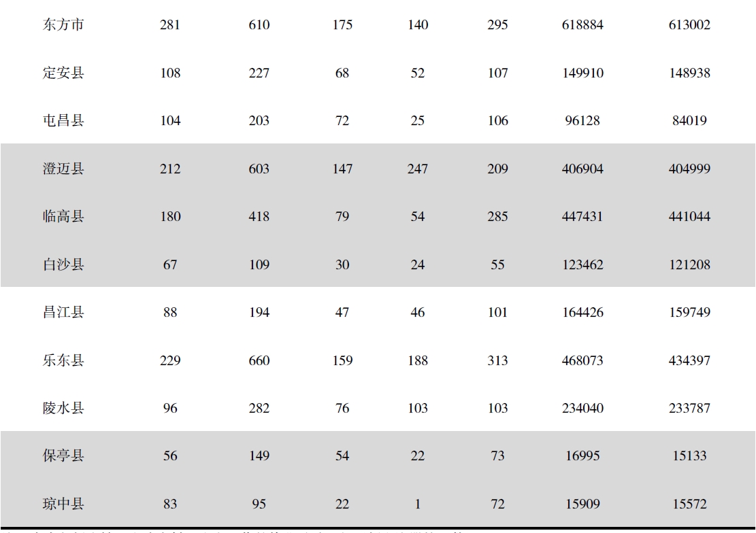
Task: Click the value 15572 in 琼中县 row
Action: click(689, 504)
